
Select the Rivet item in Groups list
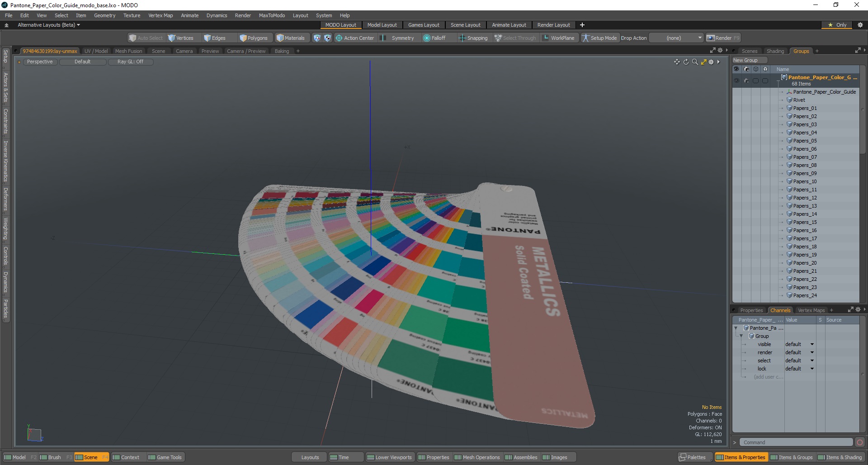click(799, 100)
